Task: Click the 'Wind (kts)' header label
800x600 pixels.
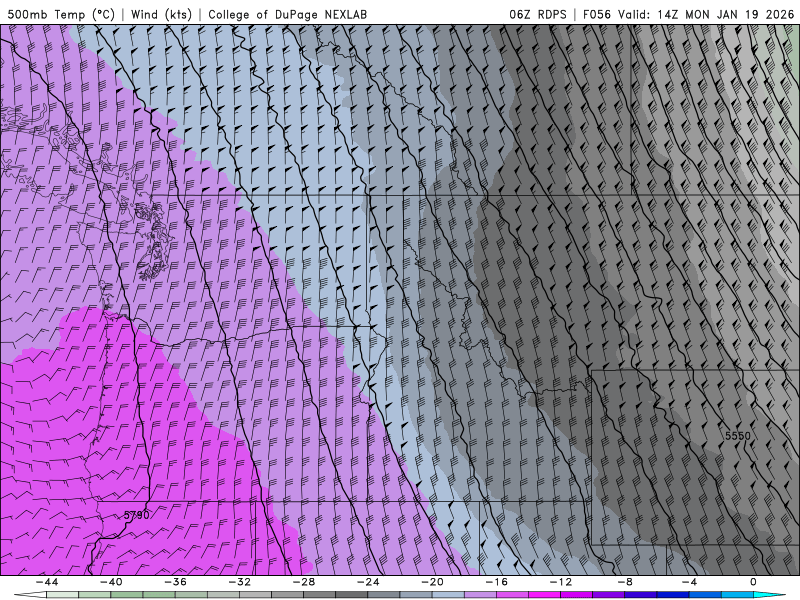Action: pos(161,14)
